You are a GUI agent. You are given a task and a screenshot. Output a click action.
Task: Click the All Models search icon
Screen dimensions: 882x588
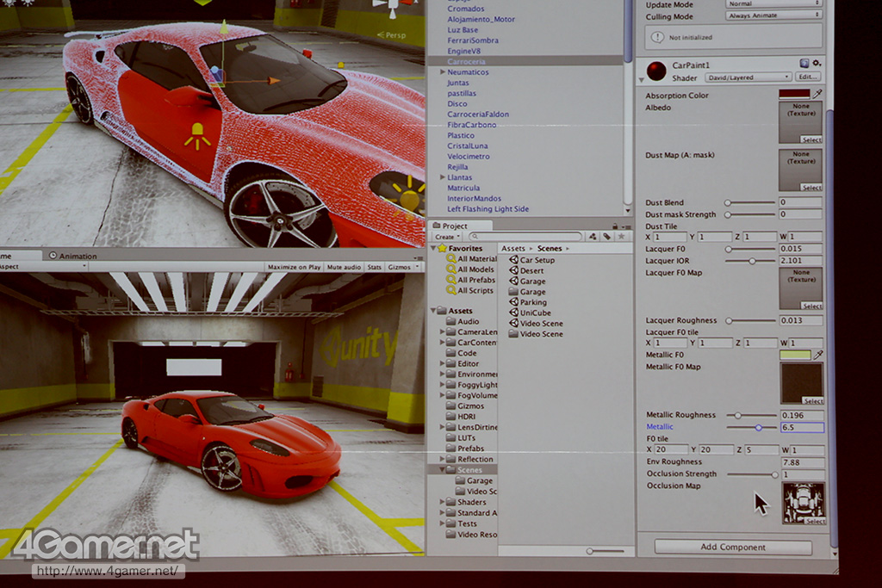451,269
